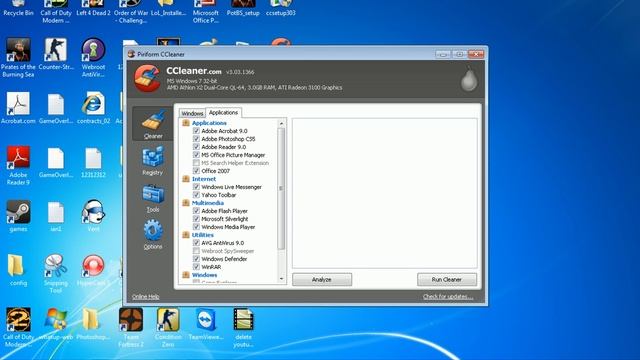Click the Run Cleaner button
Viewport: 640px width, 360px height.
(x=447, y=280)
